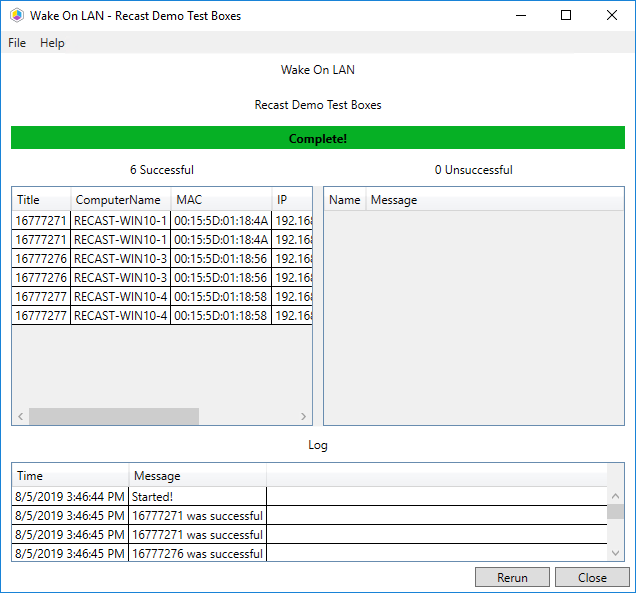
Task: Click the Name column header in Unsuccessful list
Action: (x=345, y=200)
